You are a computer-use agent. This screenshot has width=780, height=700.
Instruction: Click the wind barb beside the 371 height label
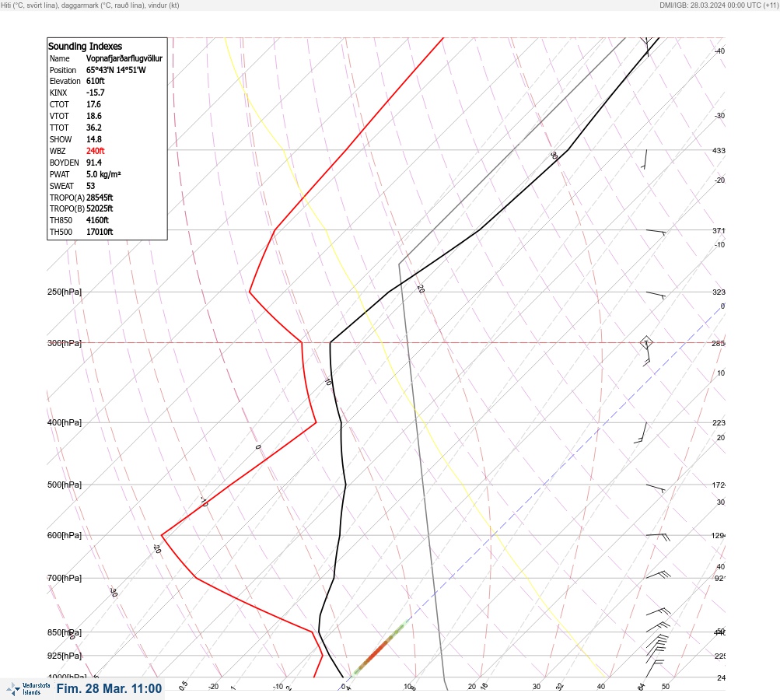[656, 232]
